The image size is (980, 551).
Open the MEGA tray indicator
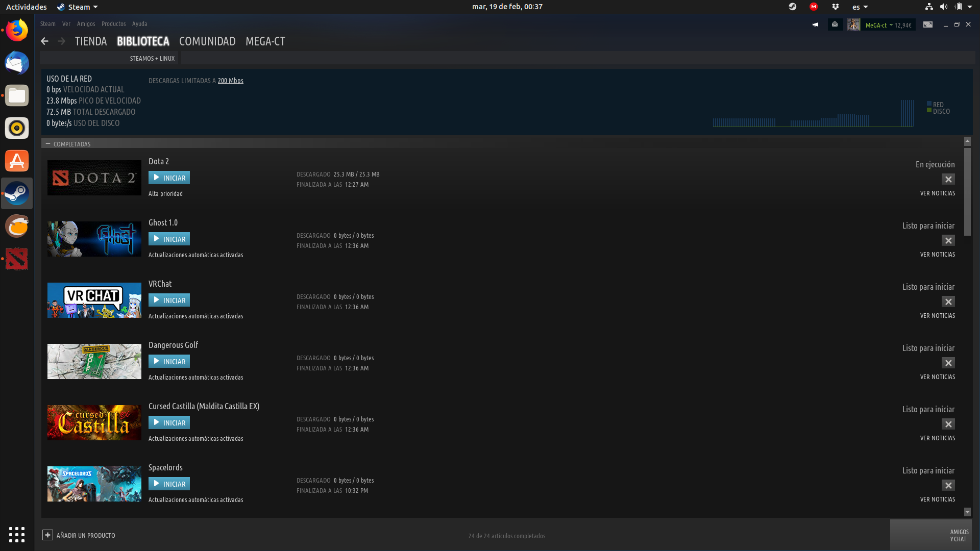814,7
